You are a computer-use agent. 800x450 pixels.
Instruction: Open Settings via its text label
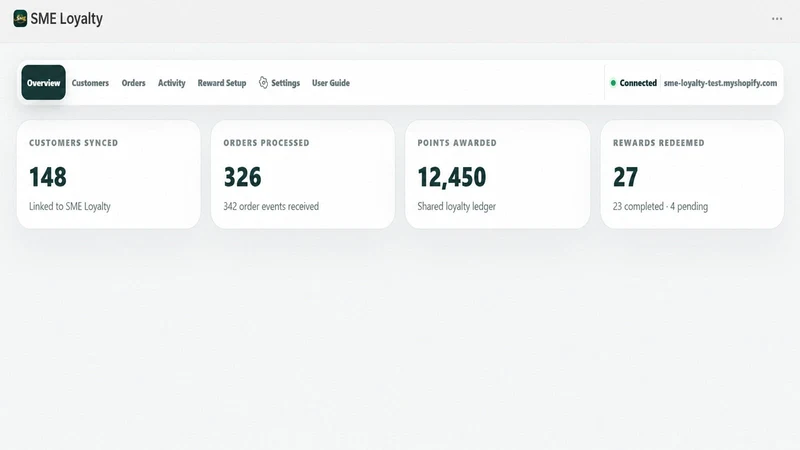click(x=286, y=83)
